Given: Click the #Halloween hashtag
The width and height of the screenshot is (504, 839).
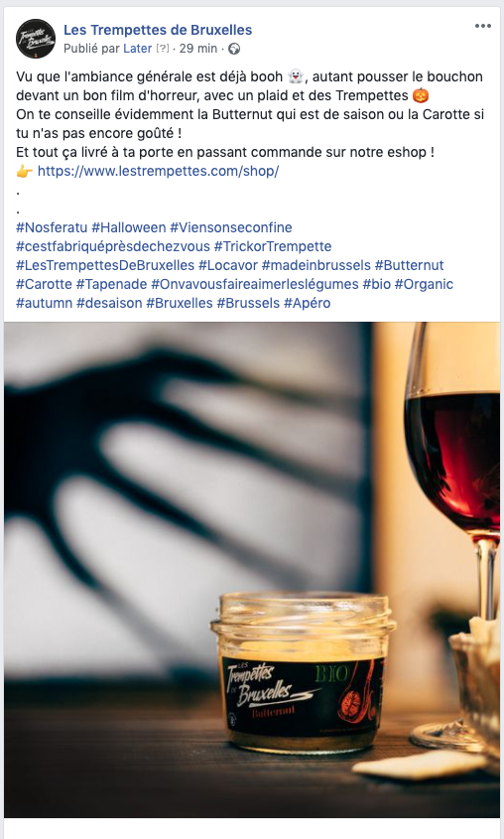Looking at the screenshot, I should point(129,227).
